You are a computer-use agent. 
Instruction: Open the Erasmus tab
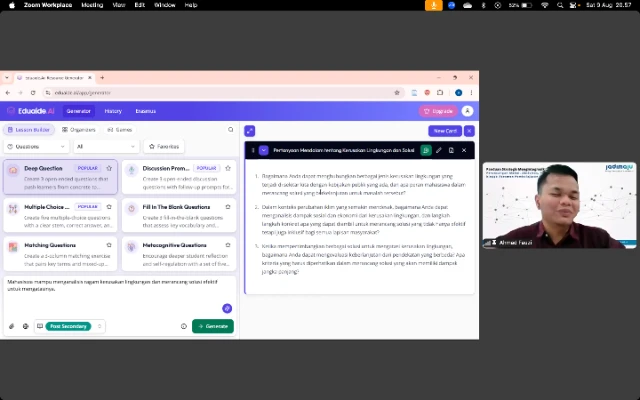click(145, 111)
